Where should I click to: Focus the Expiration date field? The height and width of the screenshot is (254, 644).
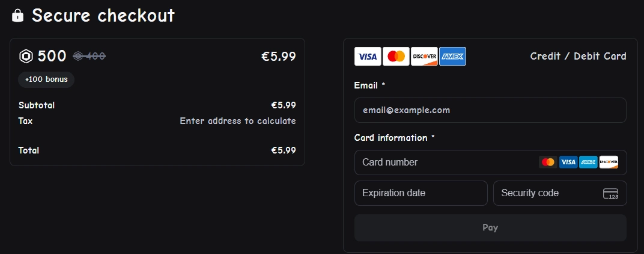coord(421,193)
